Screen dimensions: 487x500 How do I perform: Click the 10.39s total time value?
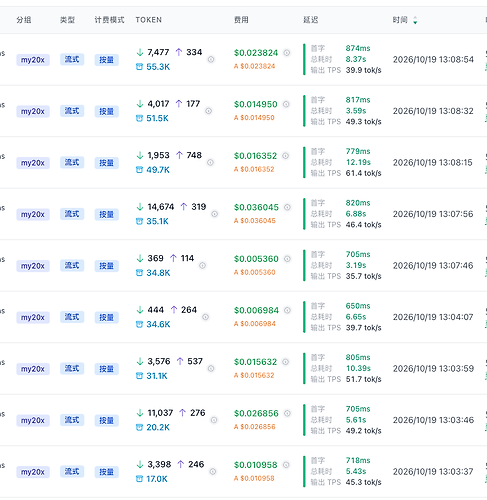pyautogui.click(x=358, y=368)
